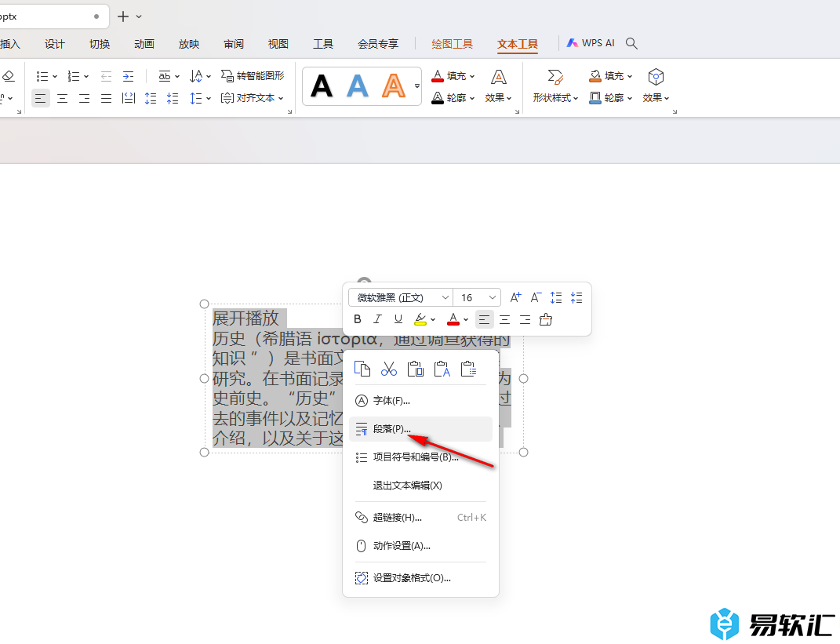This screenshot has width=840, height=644.
Task: Open the font size 16 combo box
Action: [477, 297]
